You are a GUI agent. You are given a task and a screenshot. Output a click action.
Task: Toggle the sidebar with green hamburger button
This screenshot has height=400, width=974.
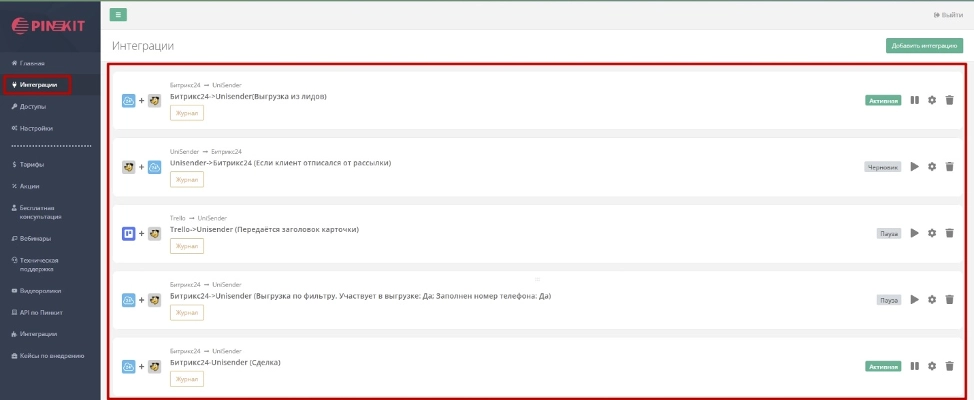tap(119, 14)
